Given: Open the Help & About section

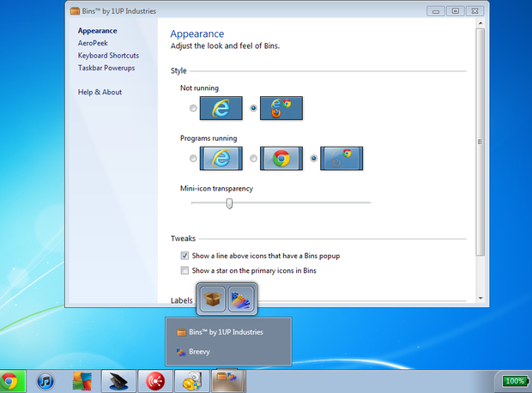Looking at the screenshot, I should tap(100, 92).
